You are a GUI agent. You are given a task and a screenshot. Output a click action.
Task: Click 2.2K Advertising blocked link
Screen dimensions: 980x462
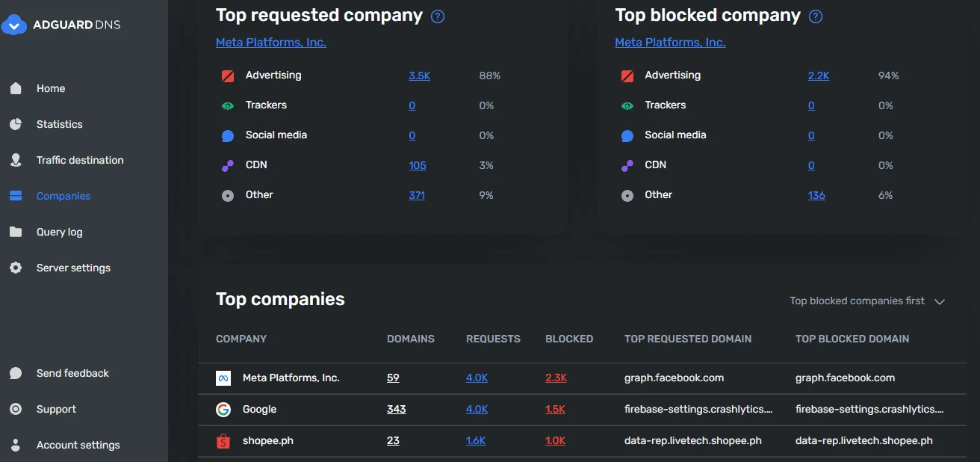pyautogui.click(x=819, y=76)
